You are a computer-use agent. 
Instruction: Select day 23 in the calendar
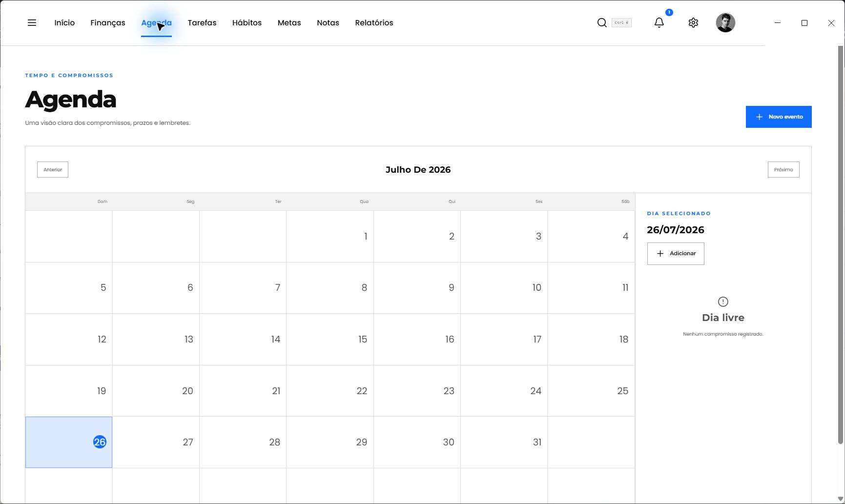[417, 391]
